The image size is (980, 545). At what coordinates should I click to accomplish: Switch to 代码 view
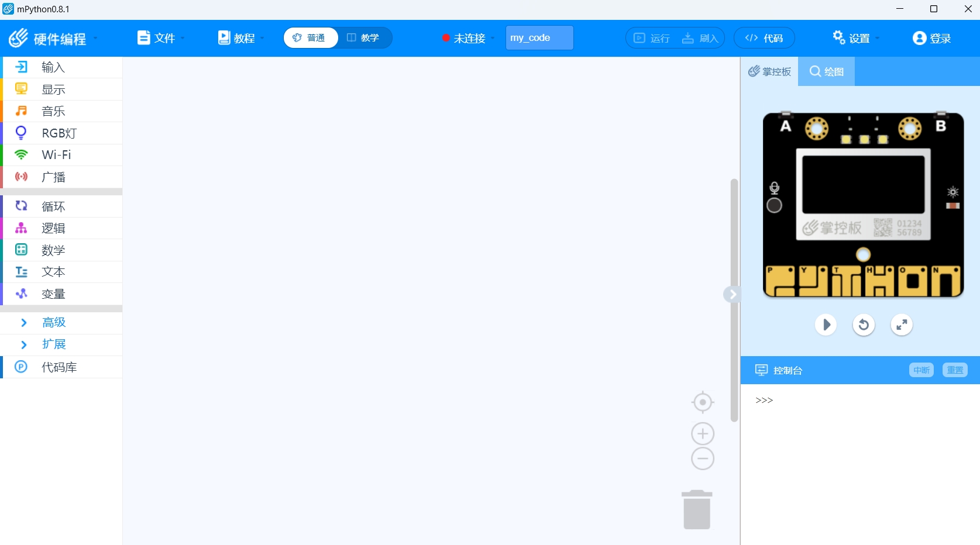pyautogui.click(x=764, y=37)
